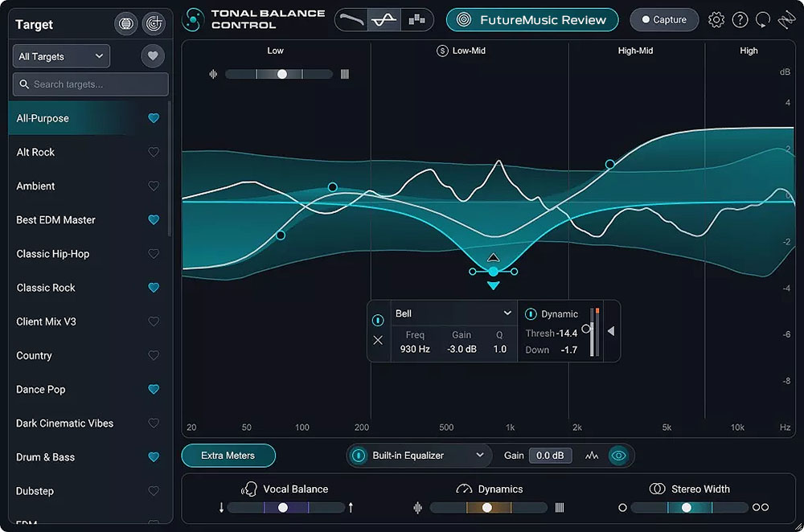Click the Capture button
Image resolution: width=804 pixels, height=532 pixels.
[664, 19]
